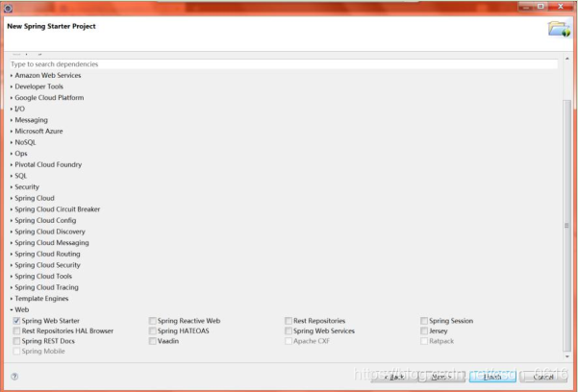Screen dimensions: 578x392
Task: Expand the I/O category
Action: [12, 109]
